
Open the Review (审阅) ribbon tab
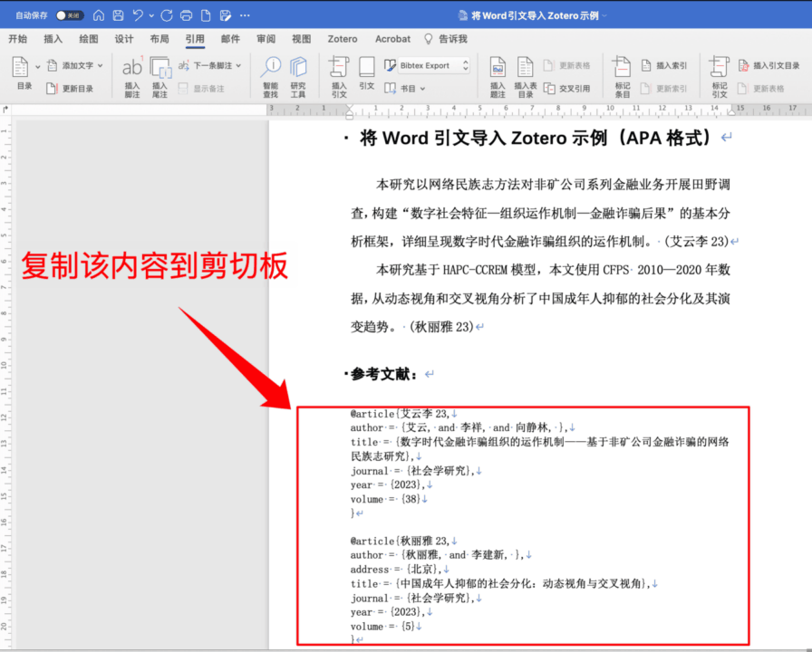click(x=266, y=39)
